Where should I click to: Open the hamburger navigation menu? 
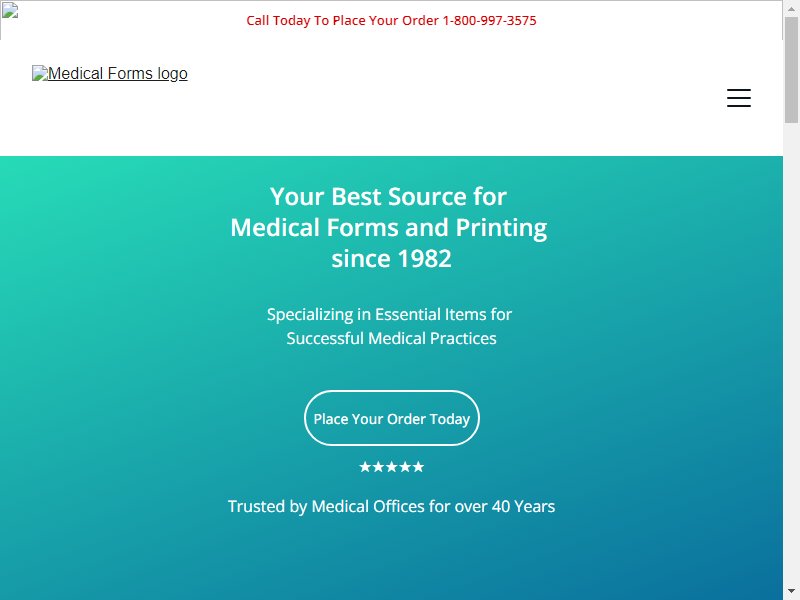coord(738,98)
